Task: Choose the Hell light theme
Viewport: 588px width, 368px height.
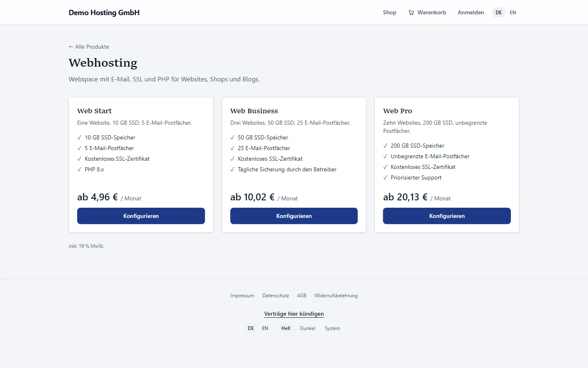Action: coord(286,328)
